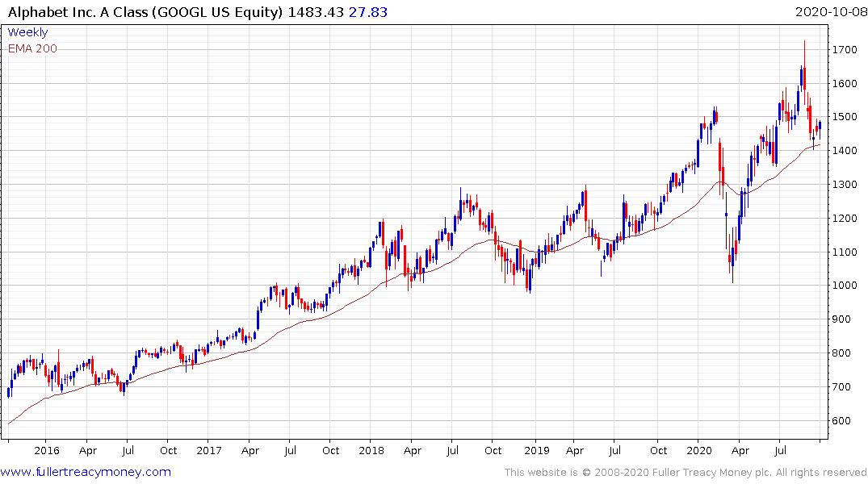Screen dimensions: 868x484
Task: Click the 1700 price axis label
Action: pyautogui.click(x=845, y=50)
